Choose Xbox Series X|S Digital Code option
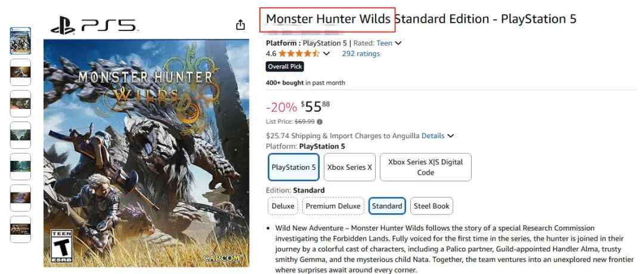 [x=425, y=167]
